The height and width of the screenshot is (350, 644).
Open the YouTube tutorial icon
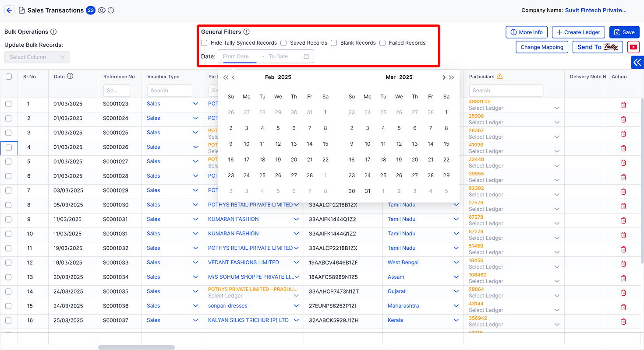pos(633,47)
